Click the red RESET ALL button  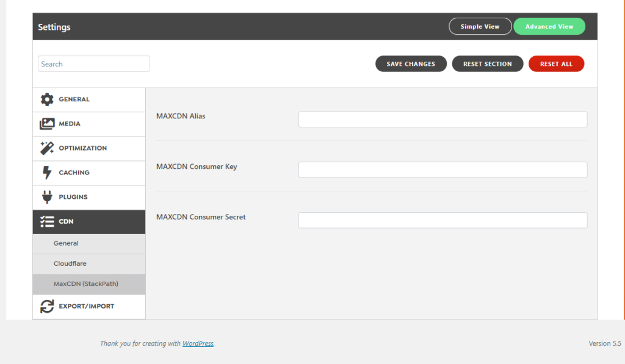[557, 64]
